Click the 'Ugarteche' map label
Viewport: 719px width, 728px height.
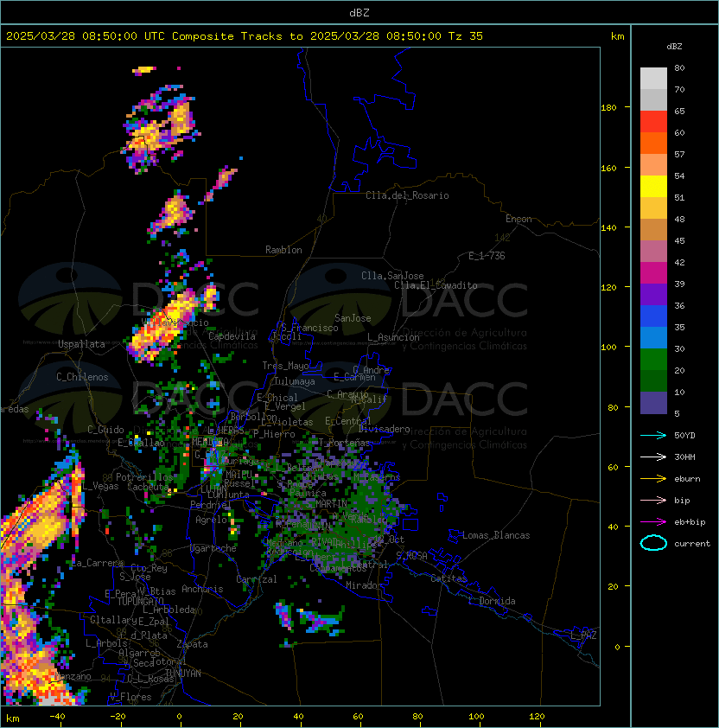click(213, 548)
